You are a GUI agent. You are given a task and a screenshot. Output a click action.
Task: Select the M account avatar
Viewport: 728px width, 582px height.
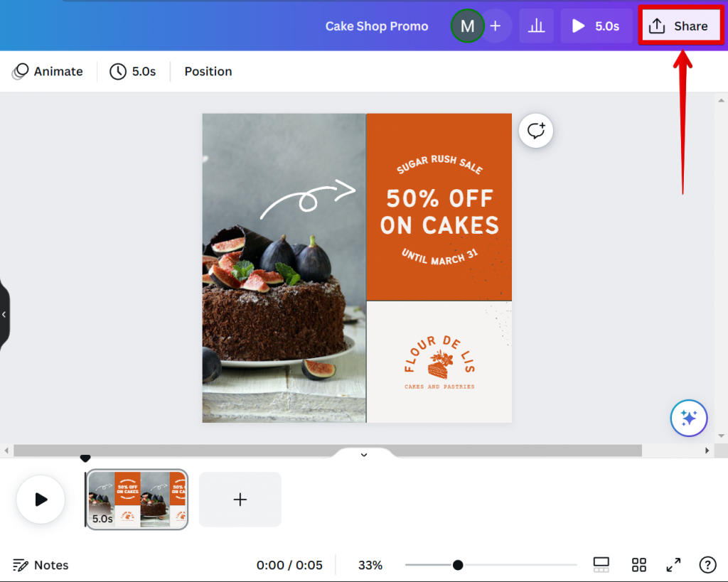[467, 26]
